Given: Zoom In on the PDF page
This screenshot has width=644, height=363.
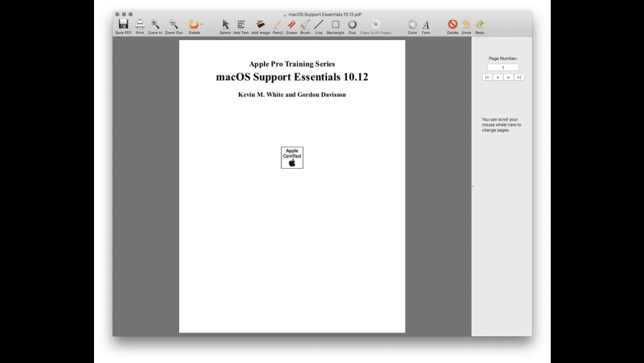Looking at the screenshot, I should point(155,24).
